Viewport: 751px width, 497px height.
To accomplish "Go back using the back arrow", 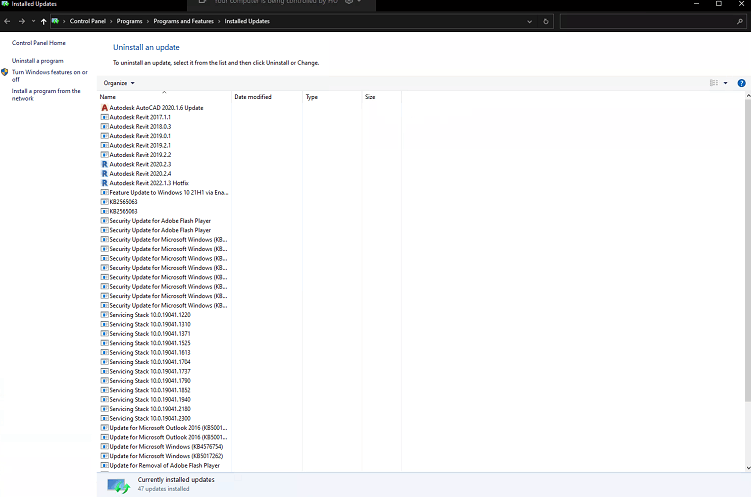I will click(x=7, y=21).
